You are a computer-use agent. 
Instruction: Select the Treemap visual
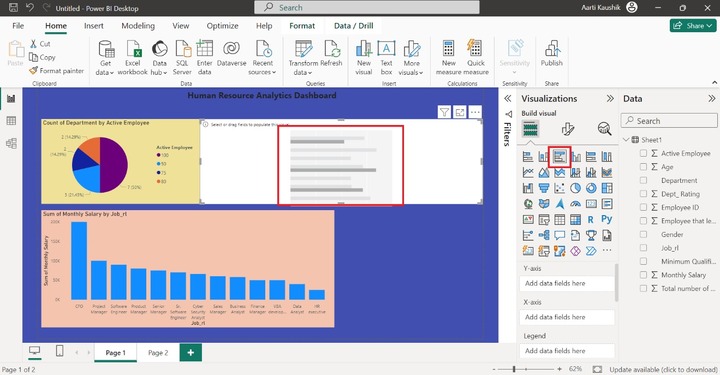607,188
